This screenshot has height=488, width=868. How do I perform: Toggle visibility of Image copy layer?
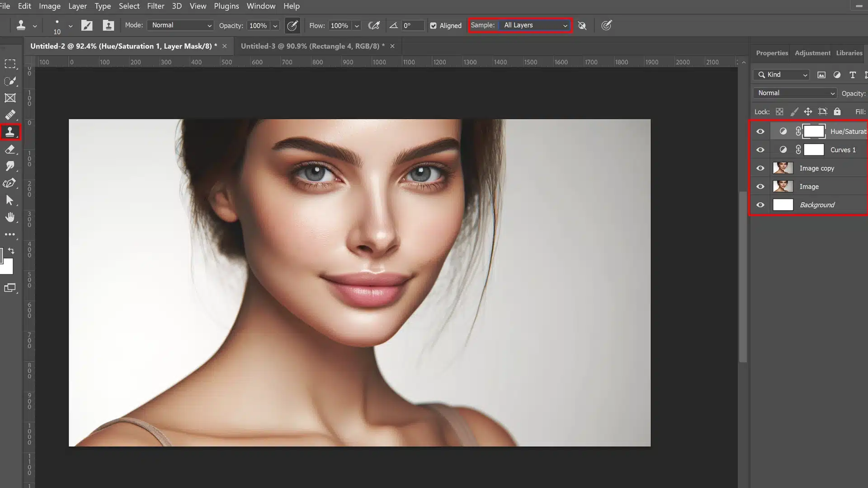tap(761, 168)
